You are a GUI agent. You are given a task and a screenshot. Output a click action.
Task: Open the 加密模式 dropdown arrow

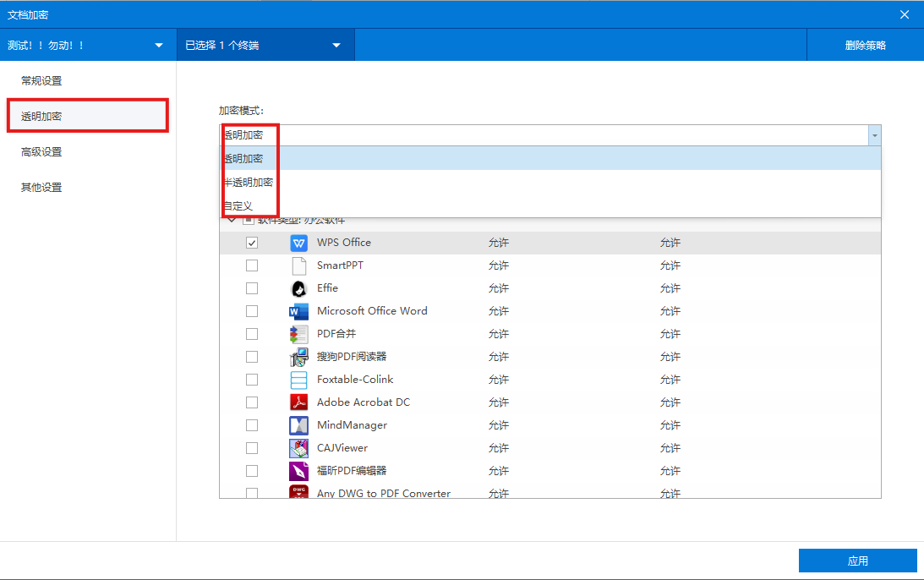point(874,135)
